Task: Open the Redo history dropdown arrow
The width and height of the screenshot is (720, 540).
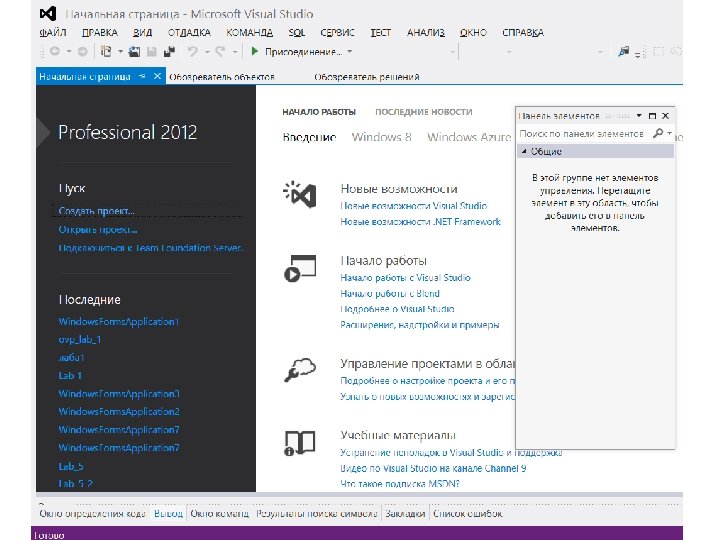Action: 235,51
